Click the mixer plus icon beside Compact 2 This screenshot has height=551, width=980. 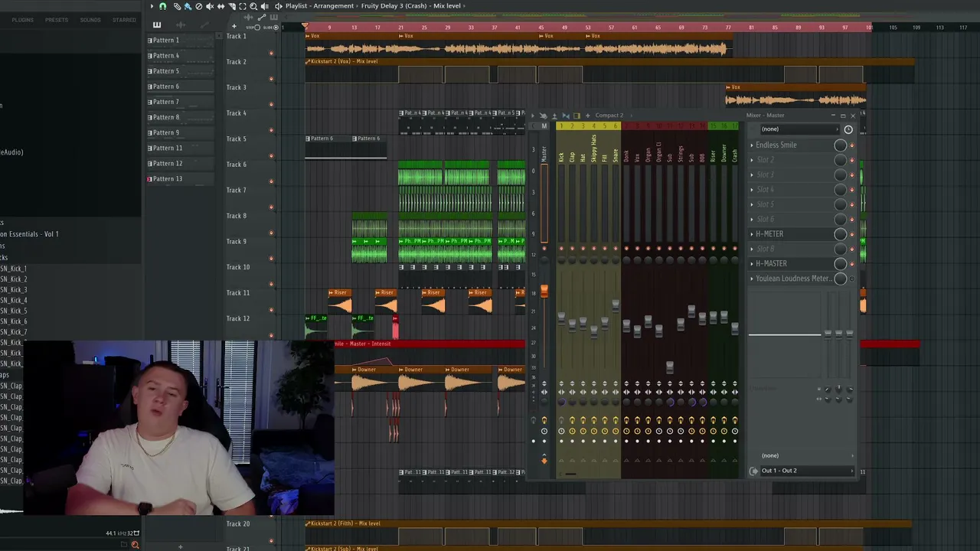pos(587,116)
